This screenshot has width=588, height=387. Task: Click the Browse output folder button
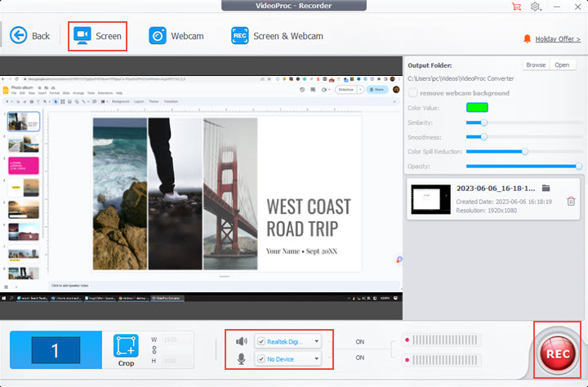(535, 64)
